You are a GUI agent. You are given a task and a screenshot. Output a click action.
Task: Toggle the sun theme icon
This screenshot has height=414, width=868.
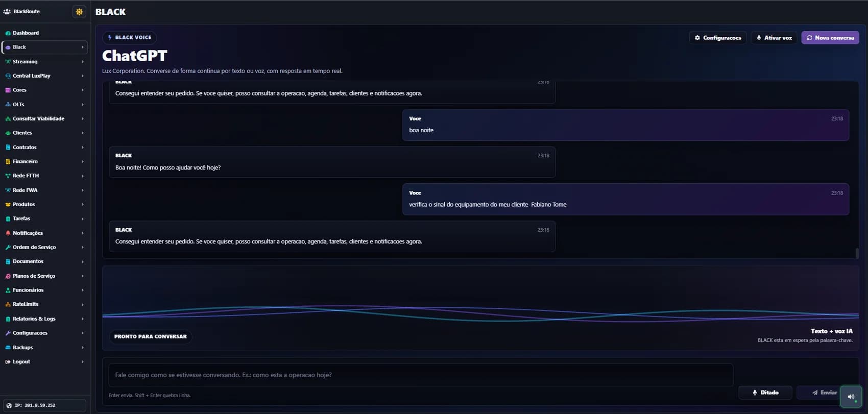click(x=79, y=11)
